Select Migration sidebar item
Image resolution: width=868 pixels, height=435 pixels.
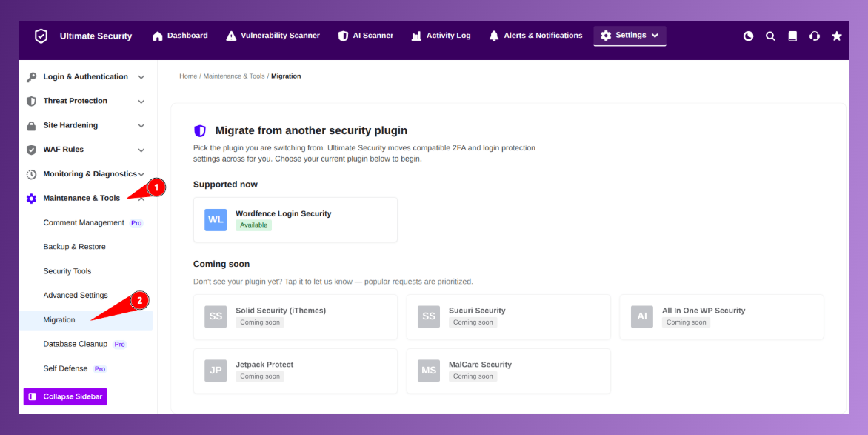pos(86,320)
